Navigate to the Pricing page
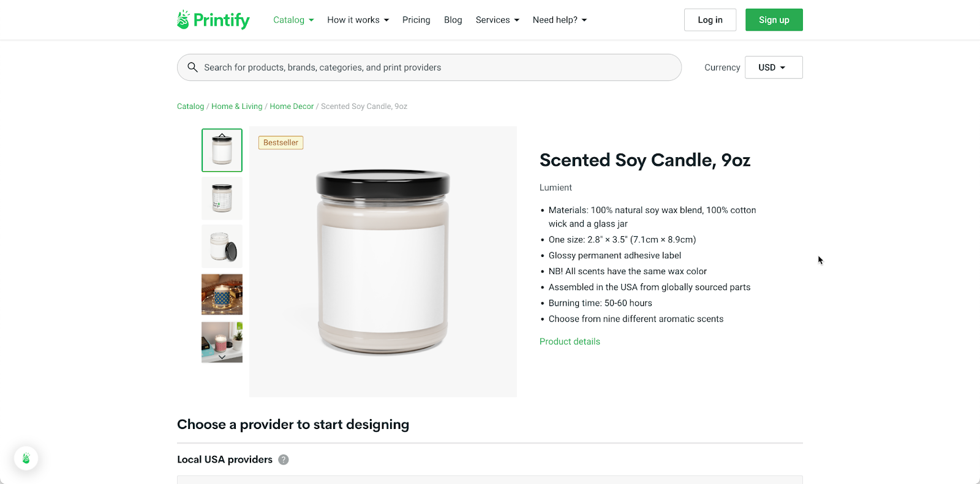The height and width of the screenshot is (484, 980). tap(416, 20)
